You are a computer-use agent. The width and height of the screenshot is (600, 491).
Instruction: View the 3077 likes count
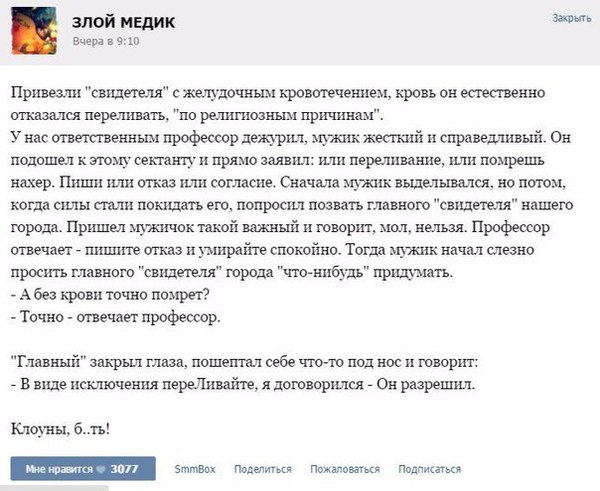tap(124, 468)
